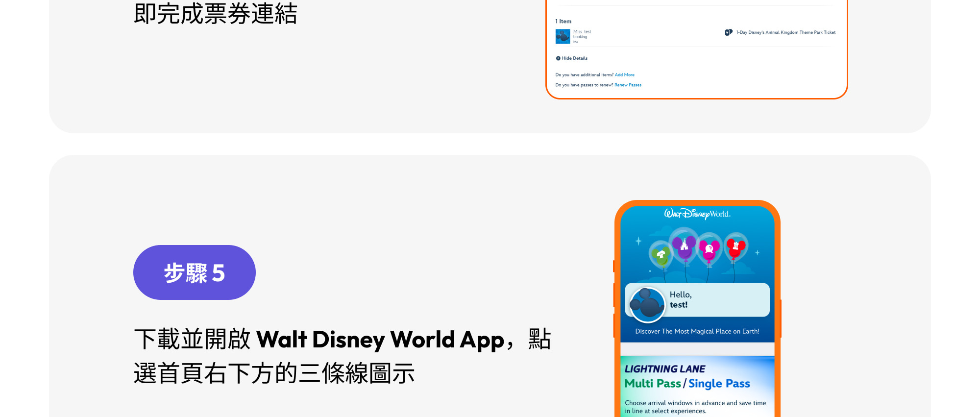Click the pink Mickey balloon
The height and width of the screenshot is (417, 980).
click(x=709, y=249)
